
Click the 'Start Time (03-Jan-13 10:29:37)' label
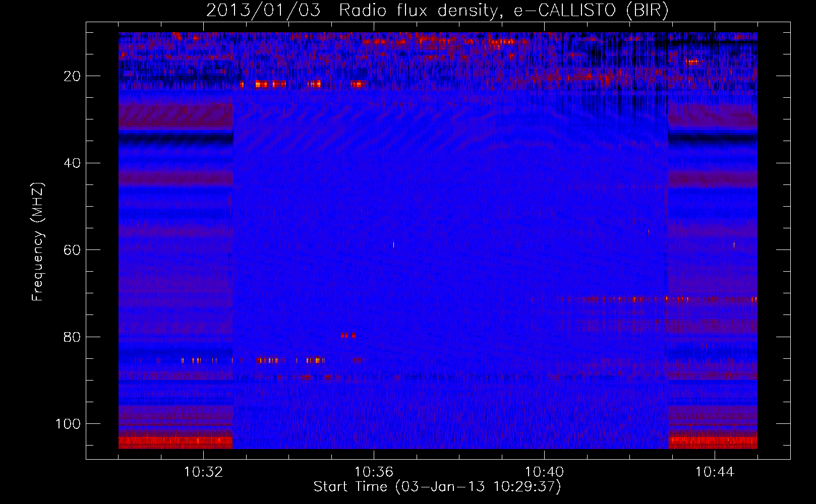tap(437, 487)
